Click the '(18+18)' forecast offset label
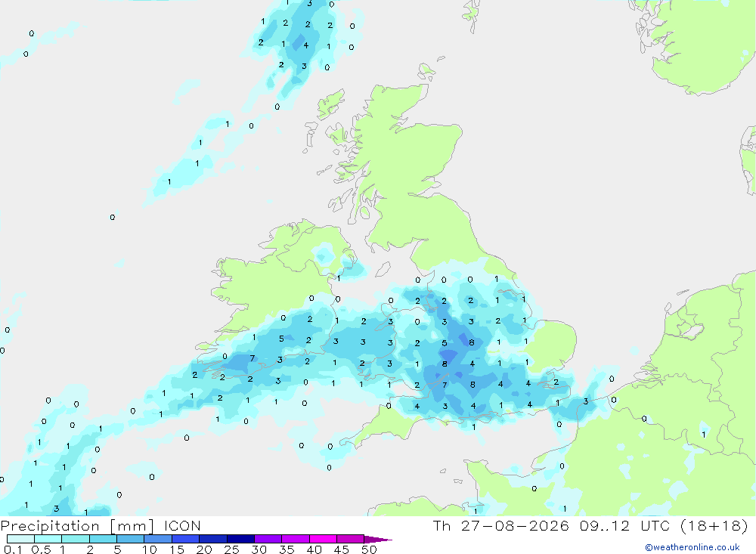This screenshot has width=756, height=554. (714, 525)
